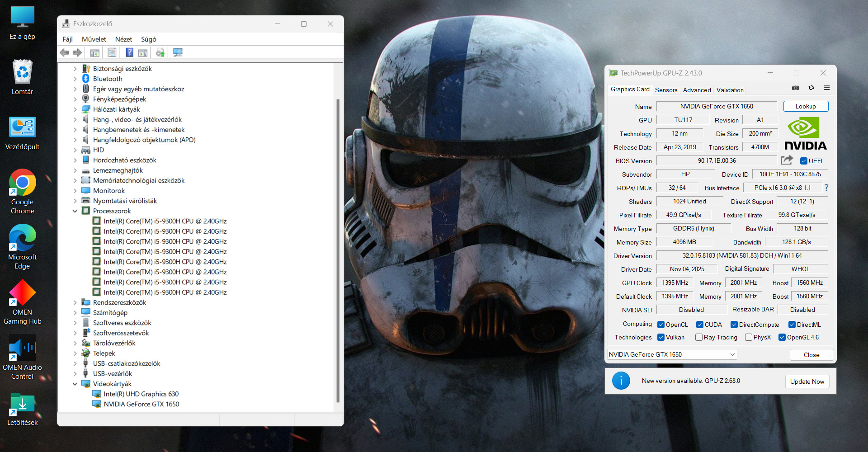Image resolution: width=868 pixels, height=452 pixels.
Task: Take a GPU-Z screenshot with camera icon
Action: [x=796, y=88]
